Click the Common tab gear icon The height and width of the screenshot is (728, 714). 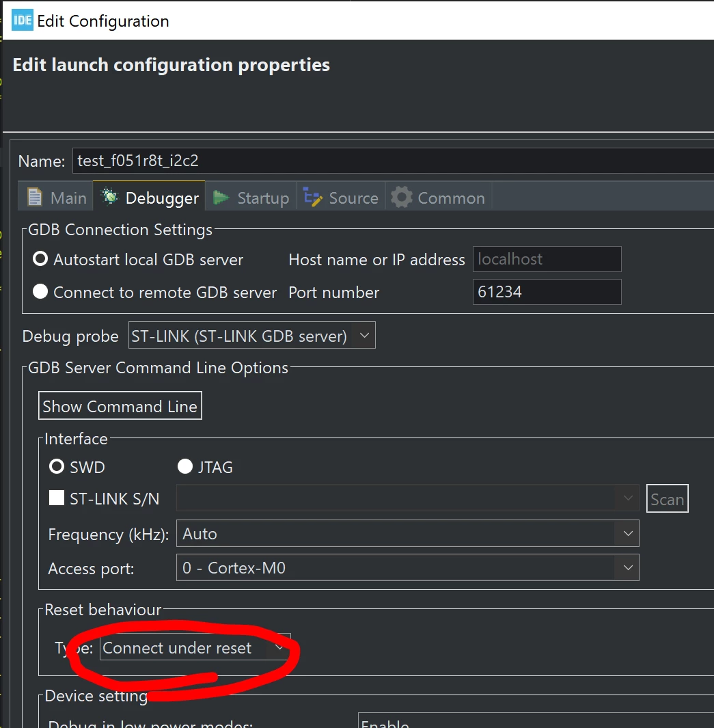tap(401, 198)
